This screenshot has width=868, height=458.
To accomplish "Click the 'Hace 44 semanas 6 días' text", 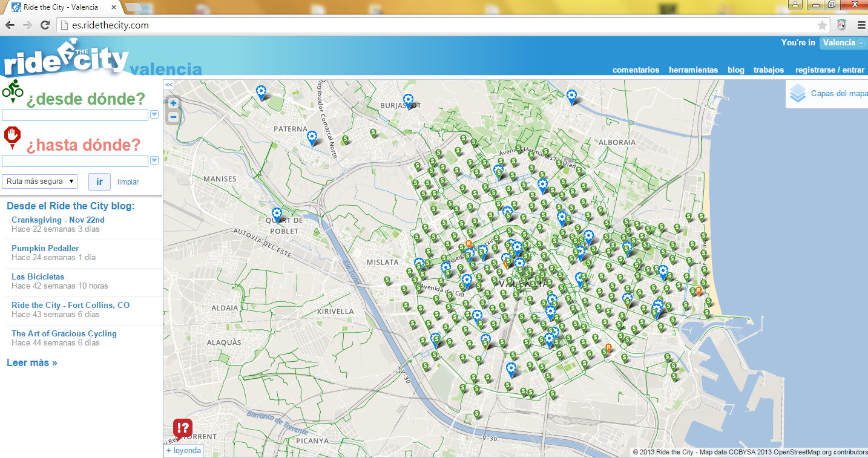I will [x=56, y=343].
